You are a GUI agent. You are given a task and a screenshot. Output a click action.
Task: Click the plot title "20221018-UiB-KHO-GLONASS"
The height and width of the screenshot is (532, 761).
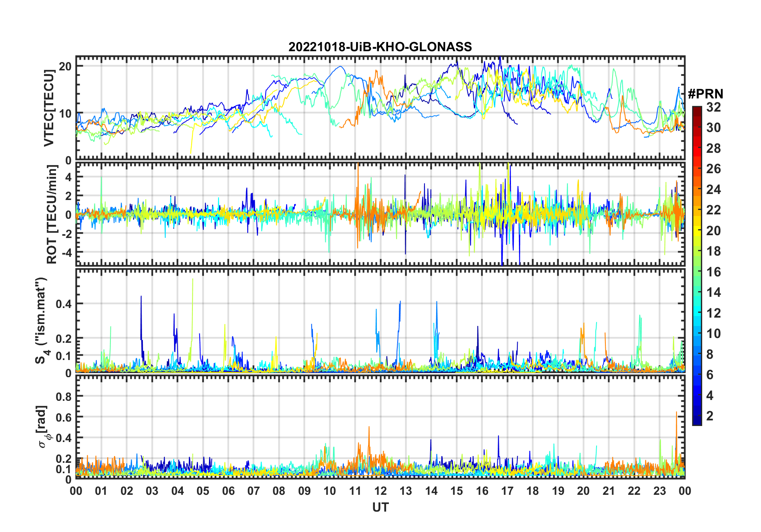point(380,47)
